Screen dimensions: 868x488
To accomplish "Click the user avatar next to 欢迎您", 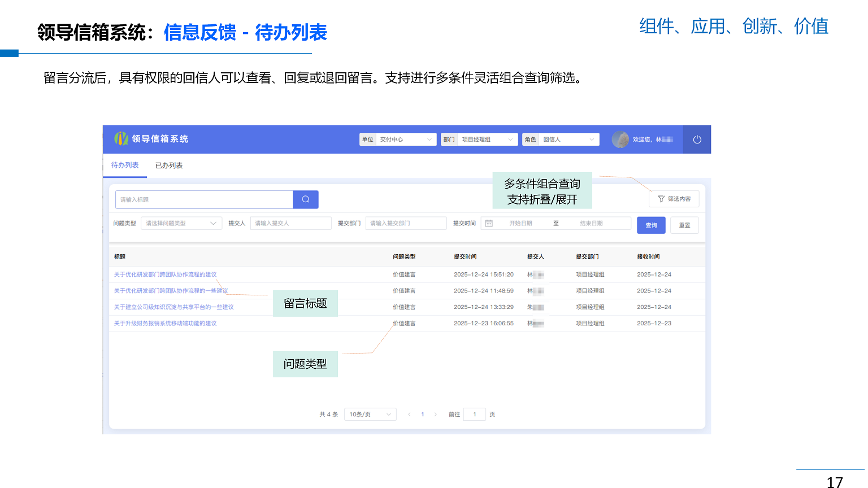I will point(620,139).
